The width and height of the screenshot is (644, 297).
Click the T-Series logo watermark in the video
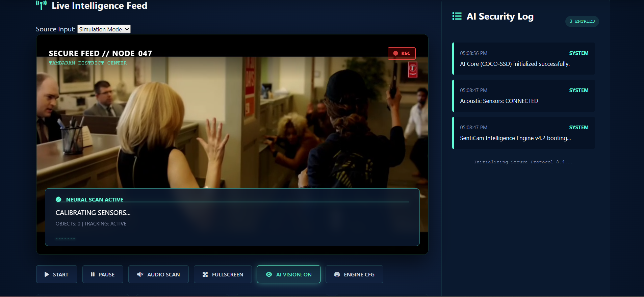[x=413, y=70]
